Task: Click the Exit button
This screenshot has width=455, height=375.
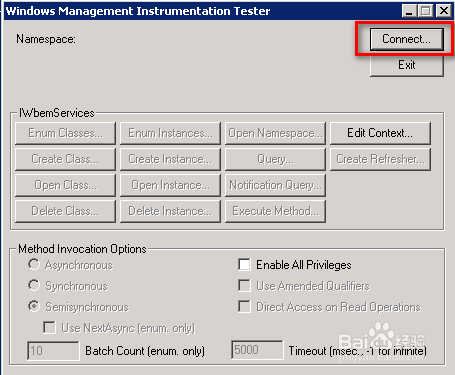Action: coord(407,65)
